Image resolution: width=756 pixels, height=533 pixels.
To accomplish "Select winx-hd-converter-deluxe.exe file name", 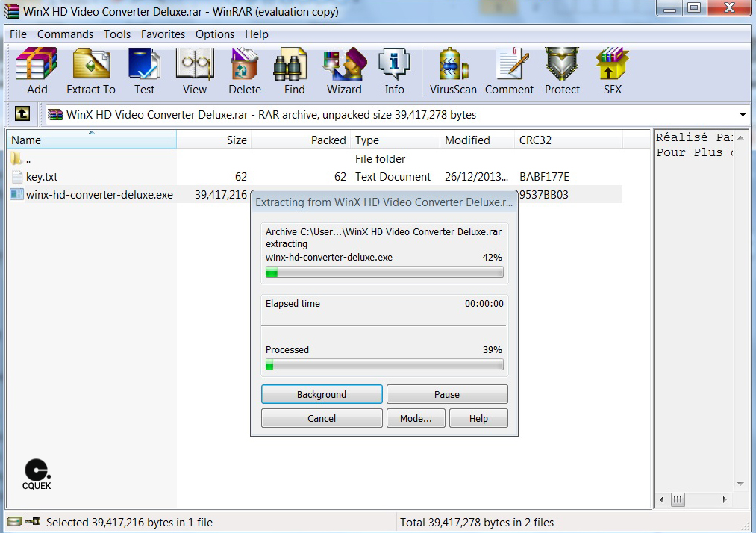I will [x=99, y=195].
